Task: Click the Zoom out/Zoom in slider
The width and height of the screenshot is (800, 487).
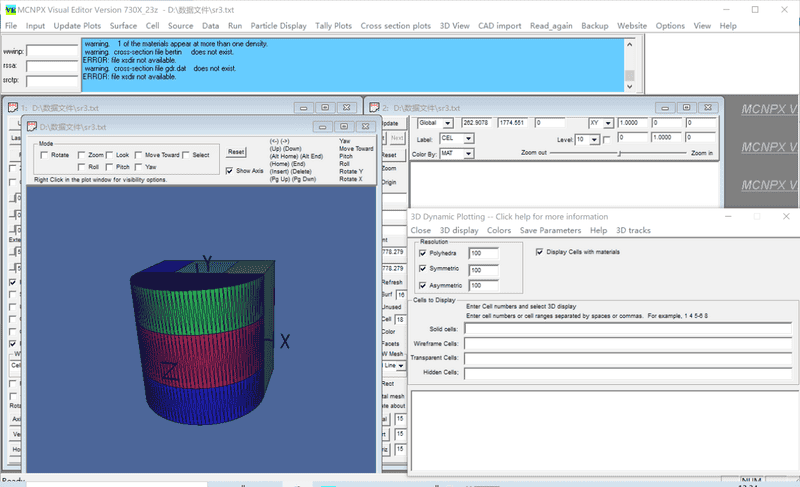Action: (x=619, y=154)
